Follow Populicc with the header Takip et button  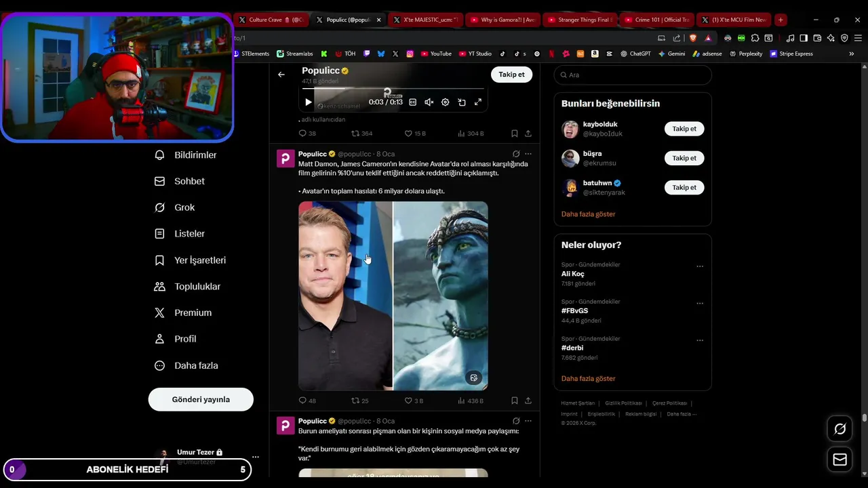(x=511, y=75)
